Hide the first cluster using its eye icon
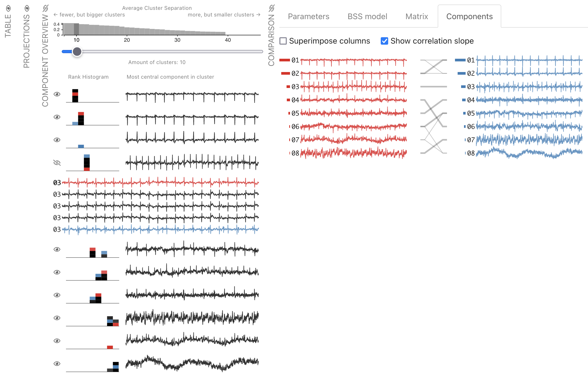588x379 pixels. click(x=57, y=94)
